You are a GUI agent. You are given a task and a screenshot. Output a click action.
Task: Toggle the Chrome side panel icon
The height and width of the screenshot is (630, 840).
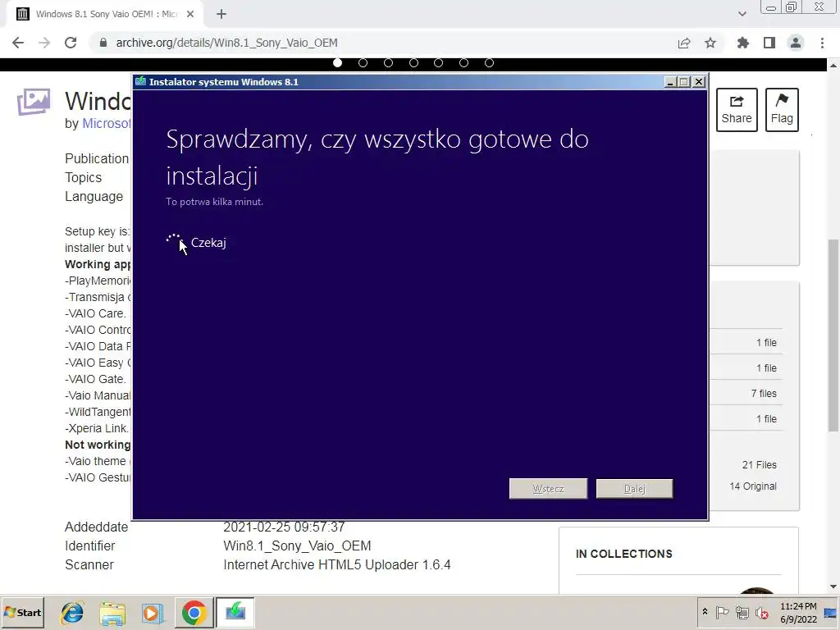(769, 43)
